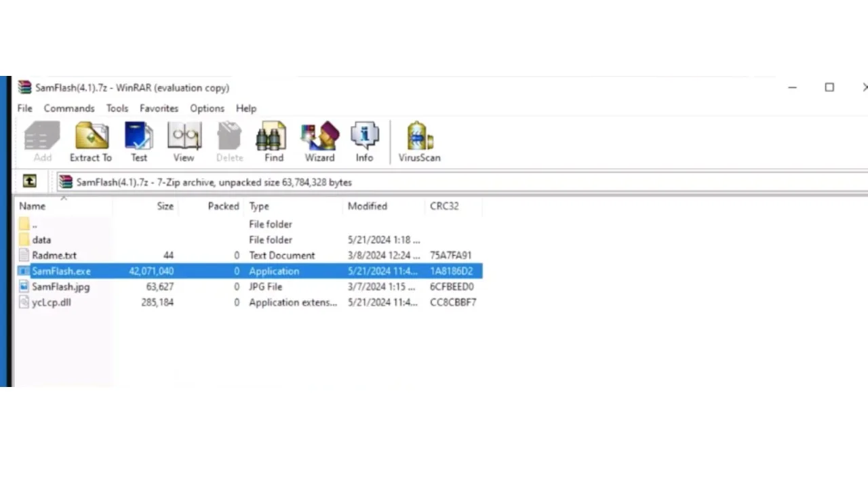Viewport: 868px width, 488px height.
Task: Click the 'Text Document' type cell
Action: (x=282, y=256)
